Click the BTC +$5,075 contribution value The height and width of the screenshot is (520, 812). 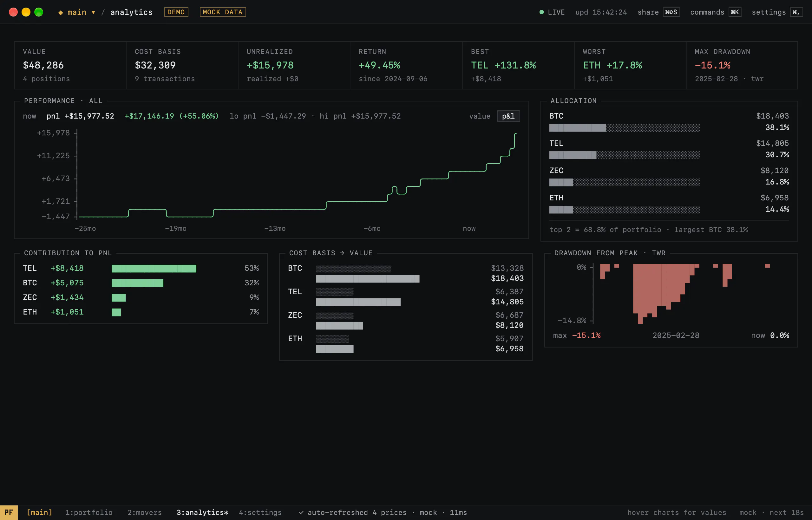click(x=67, y=283)
